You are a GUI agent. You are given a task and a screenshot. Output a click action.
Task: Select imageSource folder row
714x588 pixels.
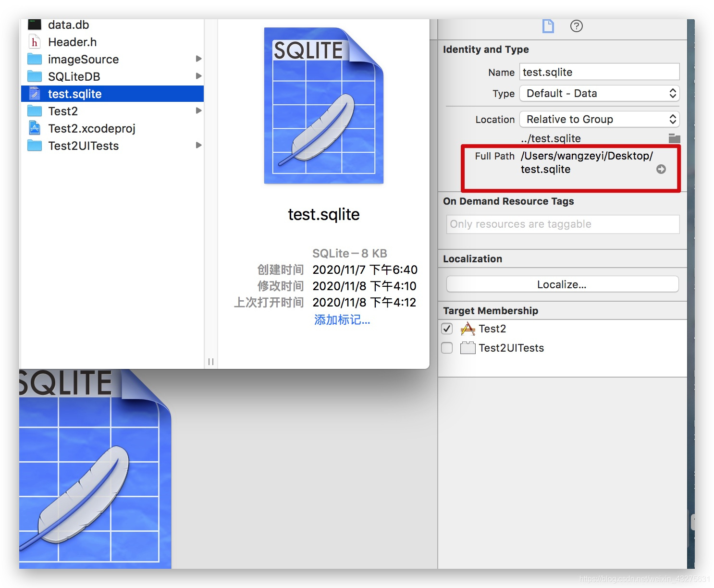point(112,59)
